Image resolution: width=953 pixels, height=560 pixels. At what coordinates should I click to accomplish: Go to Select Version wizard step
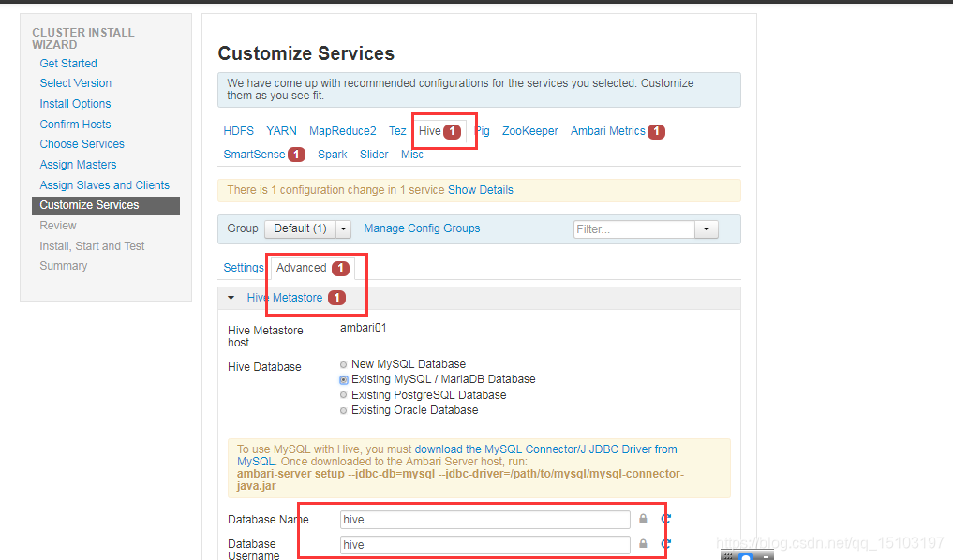tap(75, 82)
